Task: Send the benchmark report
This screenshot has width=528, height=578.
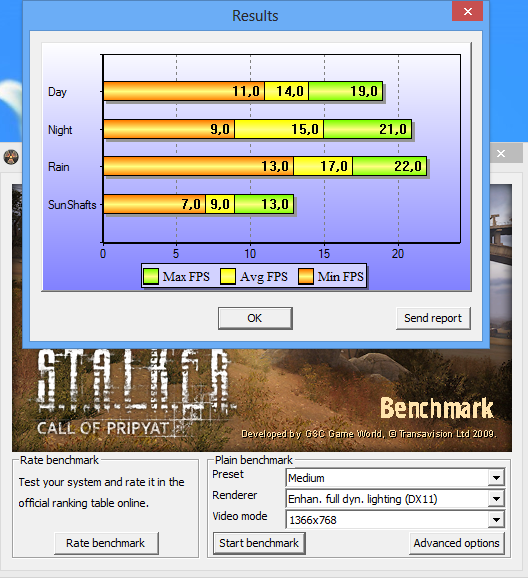Action: tap(433, 318)
